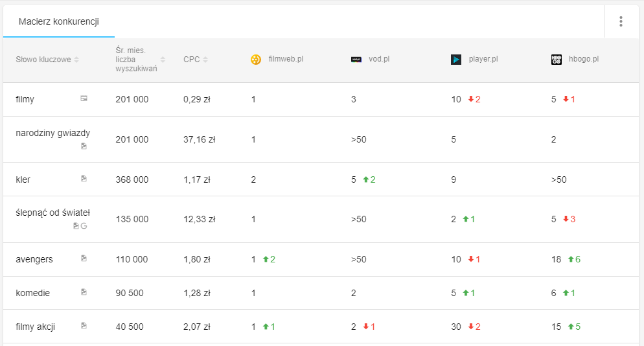Select the Macierz konkurencji tab
The image size is (644, 346).
click(x=59, y=22)
